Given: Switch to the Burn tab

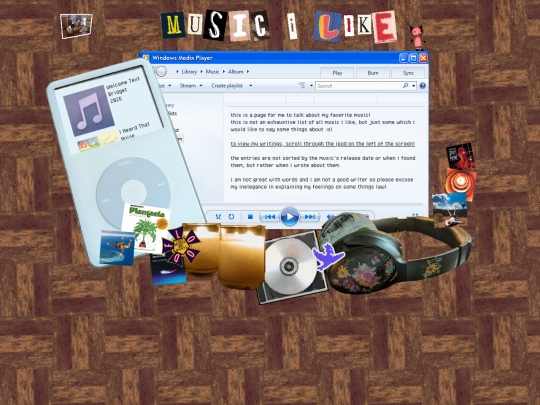Looking at the screenshot, I should pyautogui.click(x=373, y=73).
